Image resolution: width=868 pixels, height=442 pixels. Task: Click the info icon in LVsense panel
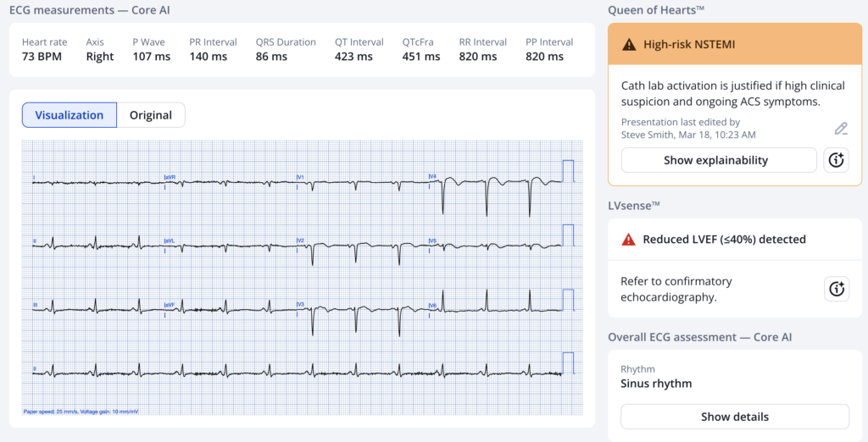pos(836,289)
